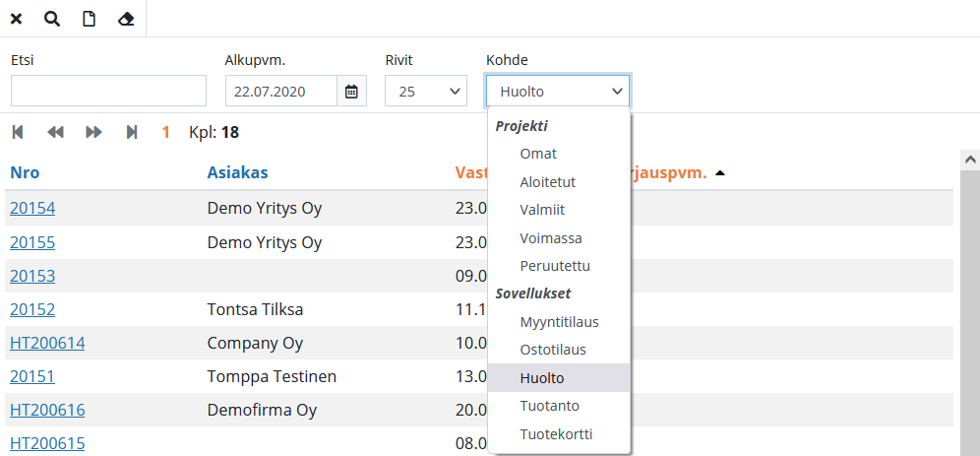Viewport: 980px width, 456px height.
Task: Open order link HT200614
Action: (47, 344)
